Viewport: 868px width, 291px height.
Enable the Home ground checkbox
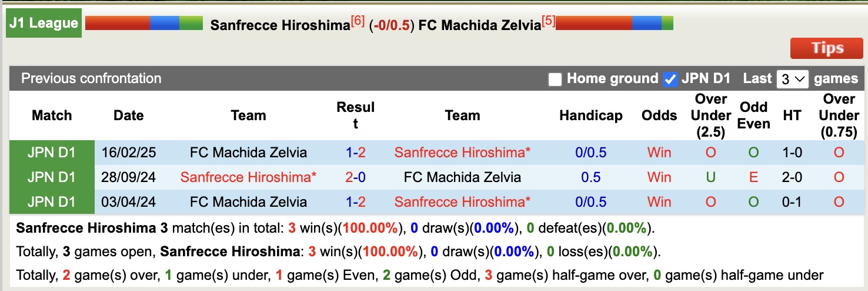coord(555,80)
